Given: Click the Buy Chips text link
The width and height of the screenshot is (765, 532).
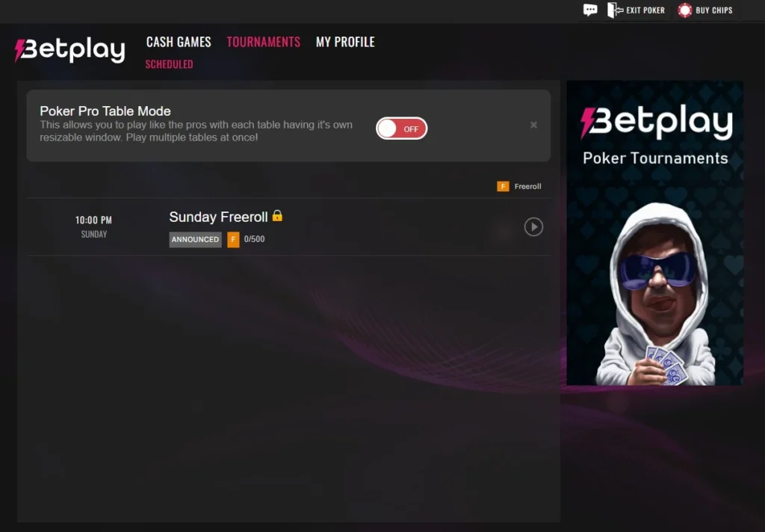Looking at the screenshot, I should [x=714, y=10].
